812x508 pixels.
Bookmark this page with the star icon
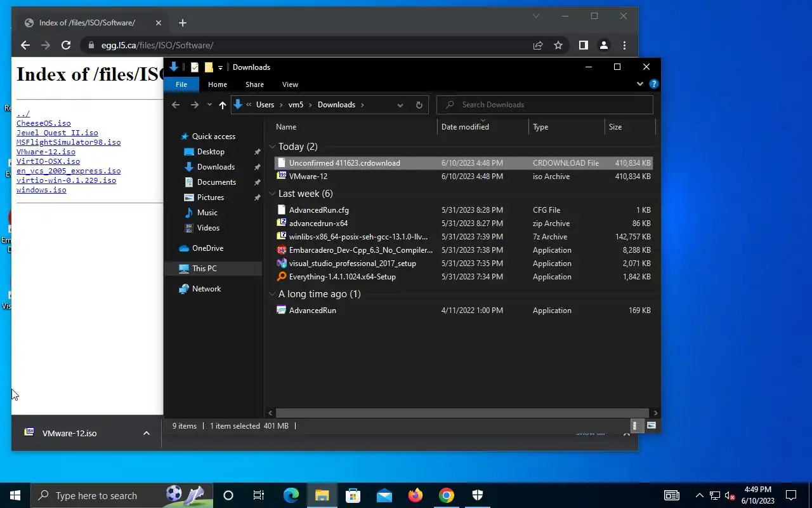click(558, 45)
